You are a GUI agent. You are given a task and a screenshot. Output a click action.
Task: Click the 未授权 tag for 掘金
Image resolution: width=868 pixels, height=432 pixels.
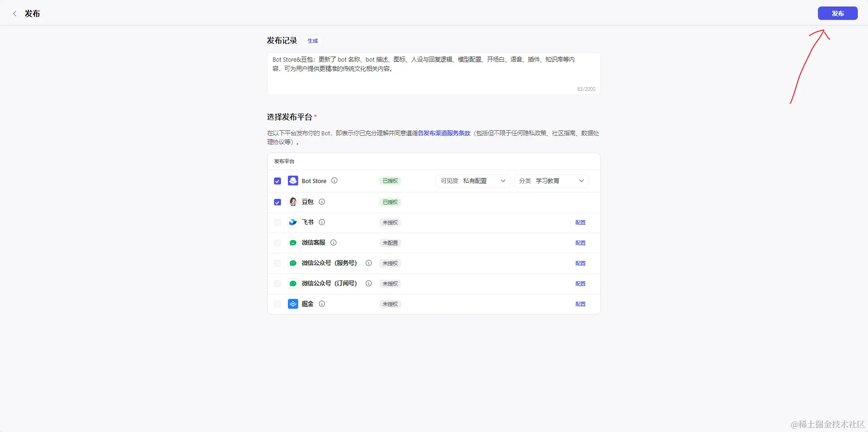click(x=390, y=304)
